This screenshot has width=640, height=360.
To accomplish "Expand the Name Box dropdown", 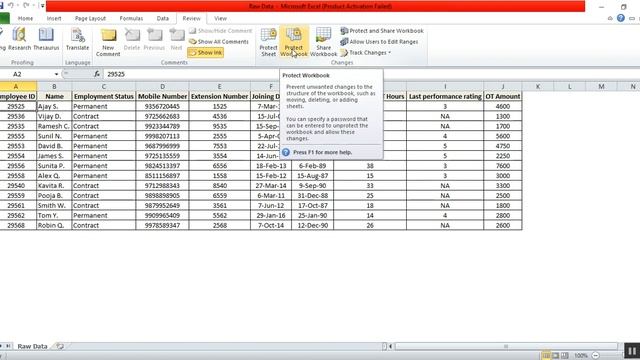I will pos(56,74).
